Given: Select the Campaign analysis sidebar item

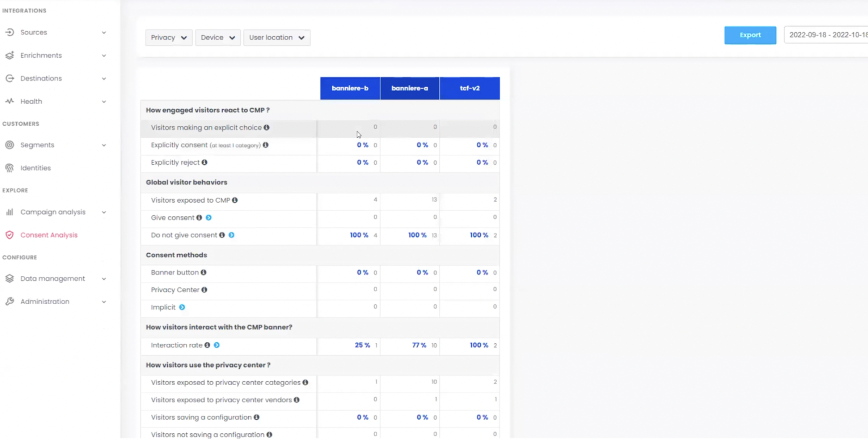Looking at the screenshot, I should pos(53,212).
